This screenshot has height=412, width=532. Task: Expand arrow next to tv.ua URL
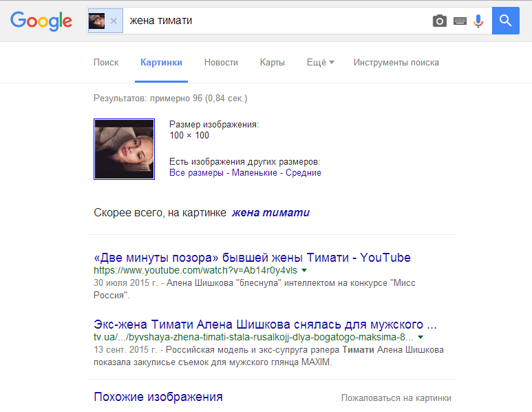pos(421,338)
